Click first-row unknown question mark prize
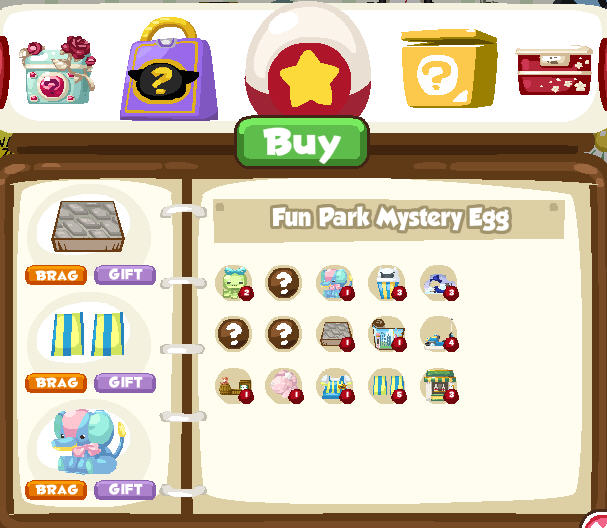The width and height of the screenshot is (607, 528). 283,282
